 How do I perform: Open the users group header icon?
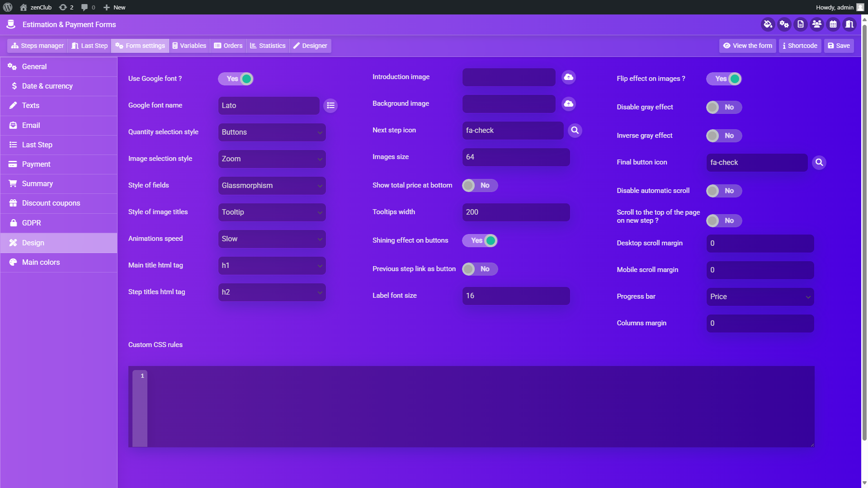pos(816,24)
